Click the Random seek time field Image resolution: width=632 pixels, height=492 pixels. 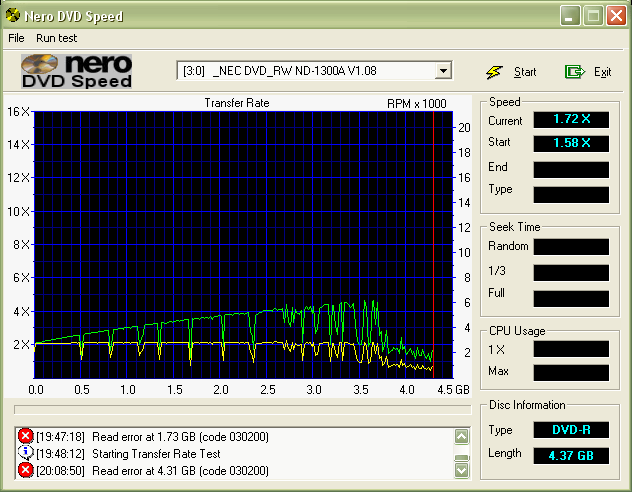click(571, 247)
